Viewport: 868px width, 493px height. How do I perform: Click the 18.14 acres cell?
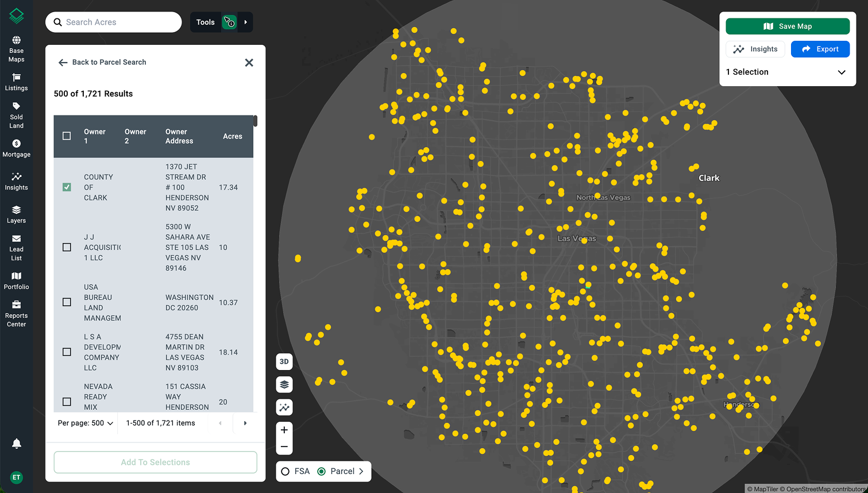click(228, 352)
